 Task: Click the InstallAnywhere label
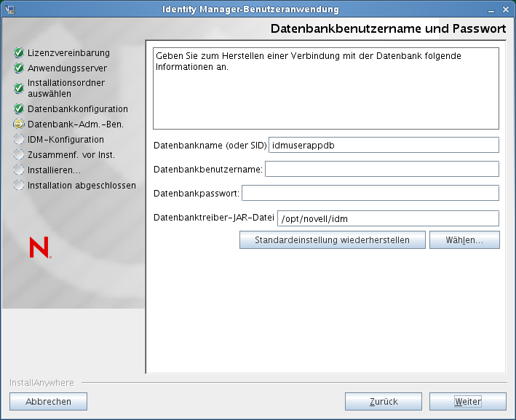pyautogui.click(x=41, y=382)
